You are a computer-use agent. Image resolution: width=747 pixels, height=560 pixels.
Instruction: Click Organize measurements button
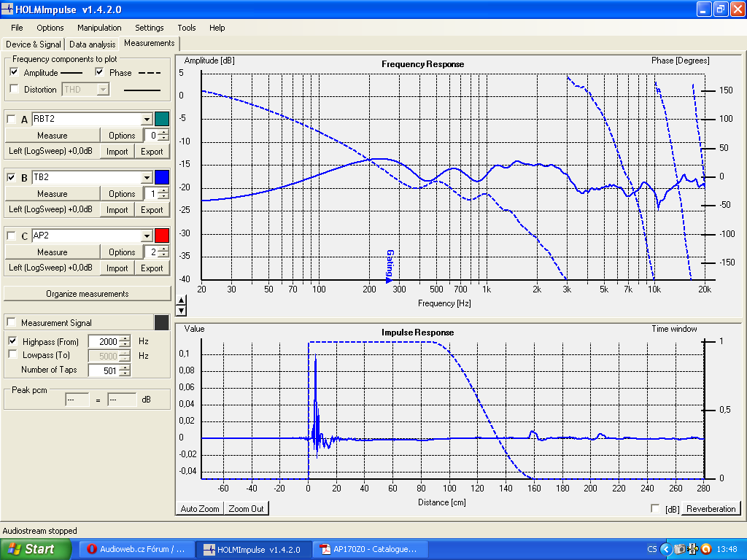[x=88, y=294]
